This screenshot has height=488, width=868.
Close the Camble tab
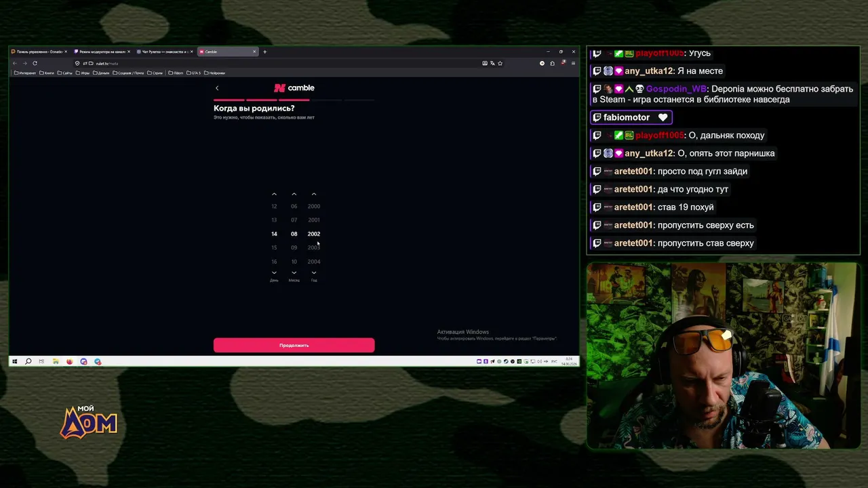click(254, 52)
